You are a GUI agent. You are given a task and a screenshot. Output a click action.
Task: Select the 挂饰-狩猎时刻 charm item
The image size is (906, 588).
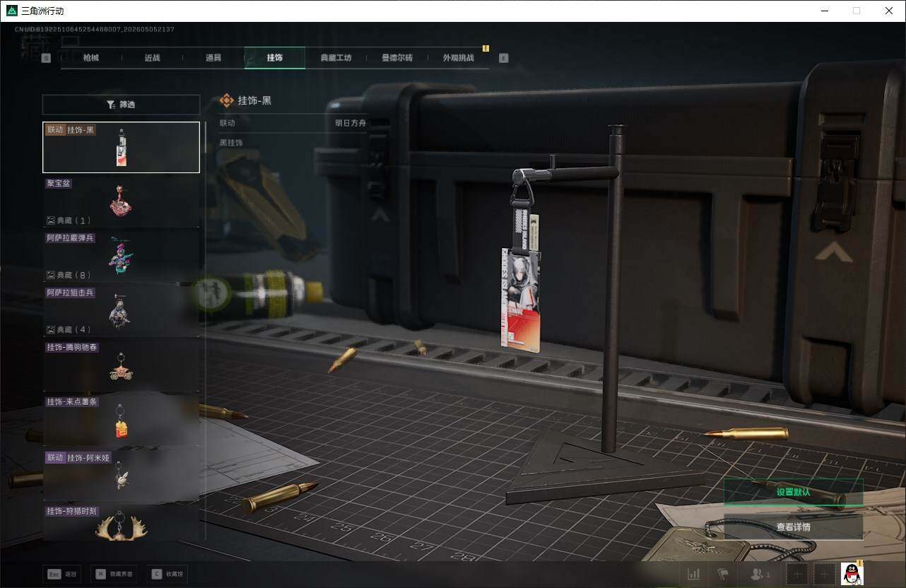click(121, 522)
